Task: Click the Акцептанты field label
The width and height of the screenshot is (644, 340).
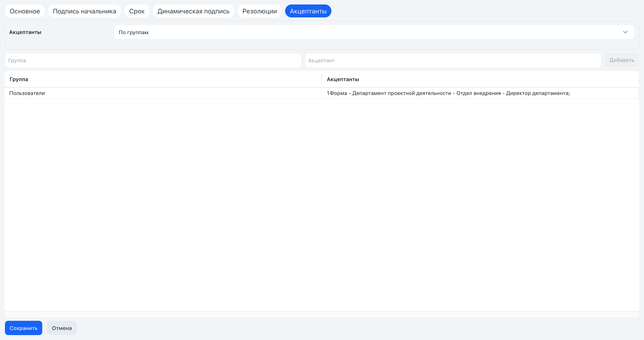Action: point(25,32)
